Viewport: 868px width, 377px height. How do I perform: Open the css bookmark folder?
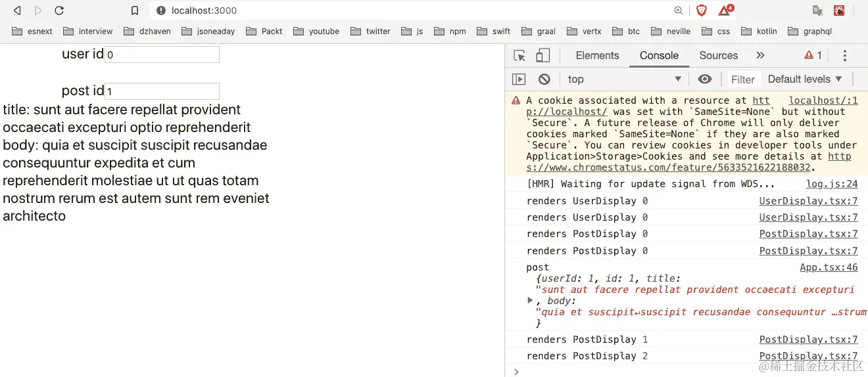(x=716, y=31)
